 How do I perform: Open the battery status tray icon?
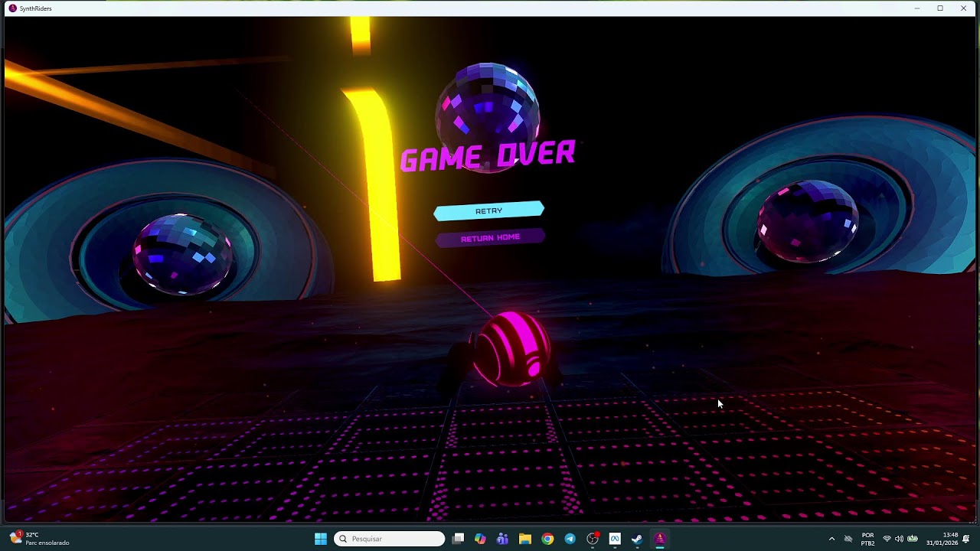pyautogui.click(x=913, y=539)
